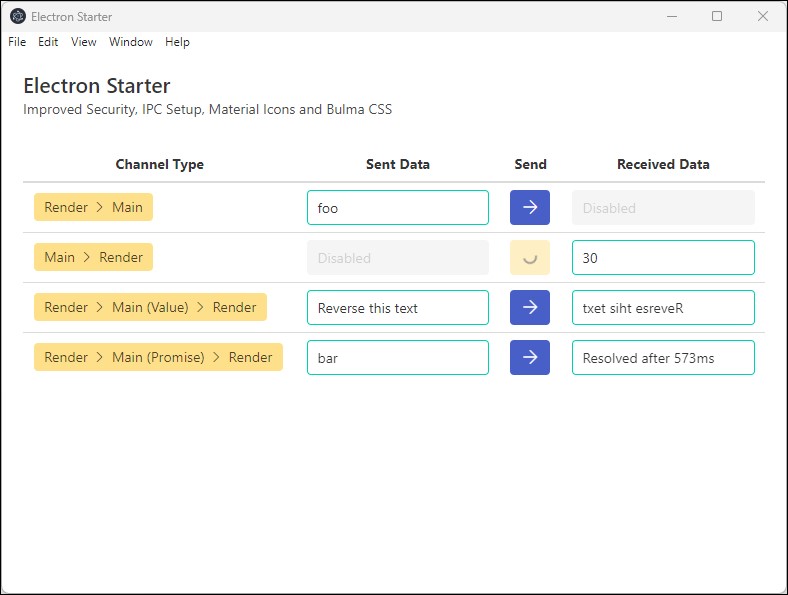Click the 'Received Data' column header

click(x=663, y=164)
